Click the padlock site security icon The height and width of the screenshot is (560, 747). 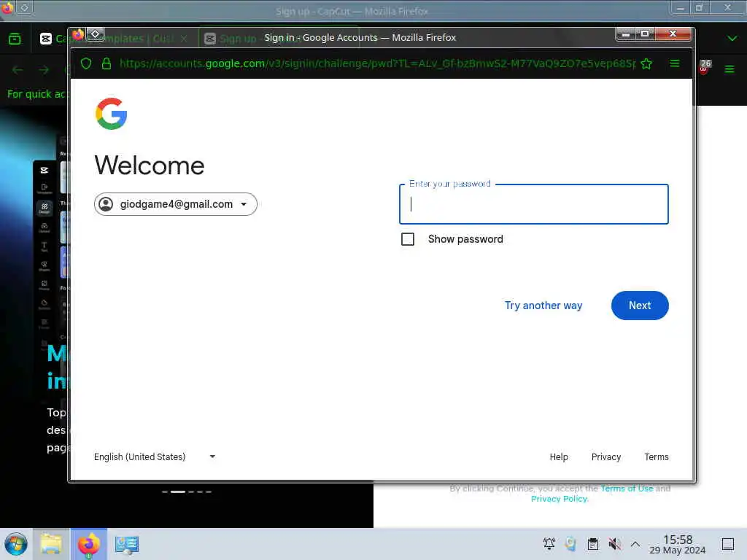(107, 63)
